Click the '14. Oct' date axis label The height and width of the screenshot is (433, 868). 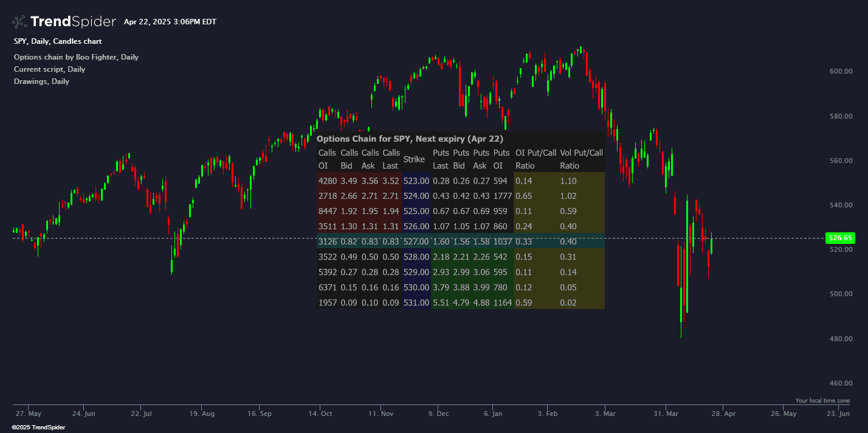click(x=321, y=414)
